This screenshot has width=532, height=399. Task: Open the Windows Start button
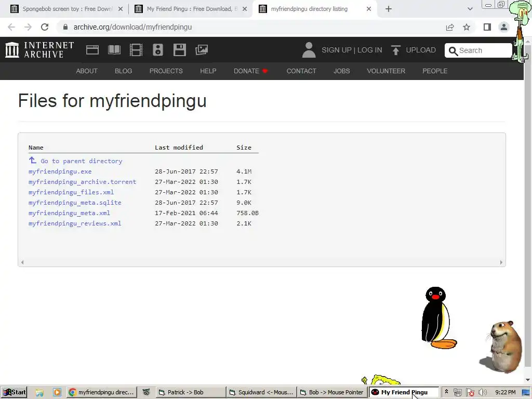click(x=14, y=392)
